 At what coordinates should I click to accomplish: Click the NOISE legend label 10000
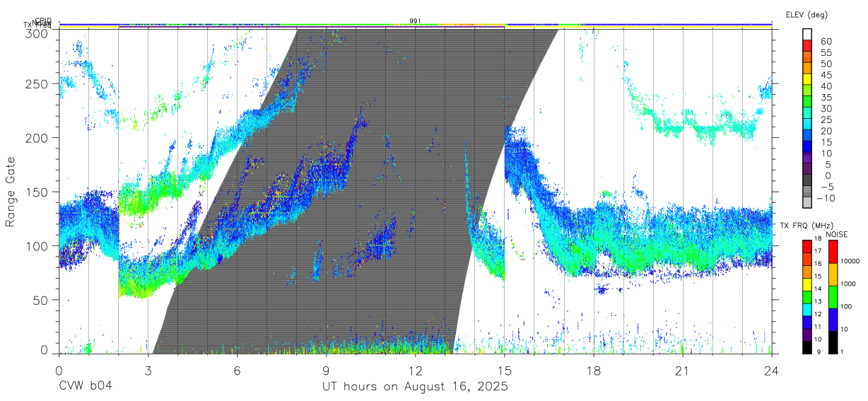tap(850, 262)
